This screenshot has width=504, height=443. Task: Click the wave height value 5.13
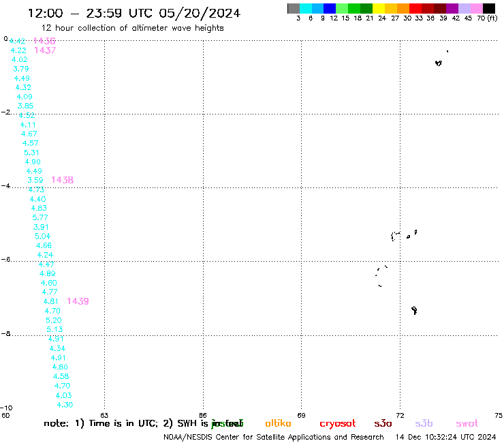(x=54, y=329)
